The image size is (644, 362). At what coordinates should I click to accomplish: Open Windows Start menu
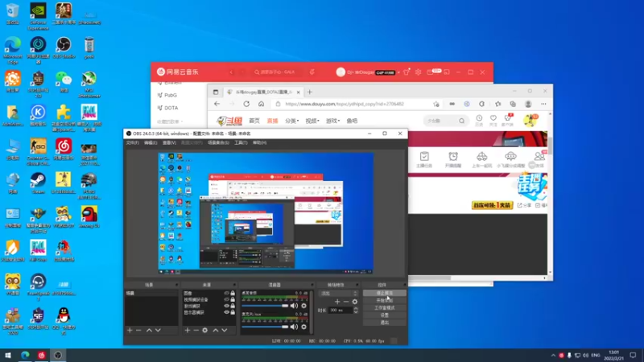[8, 356]
